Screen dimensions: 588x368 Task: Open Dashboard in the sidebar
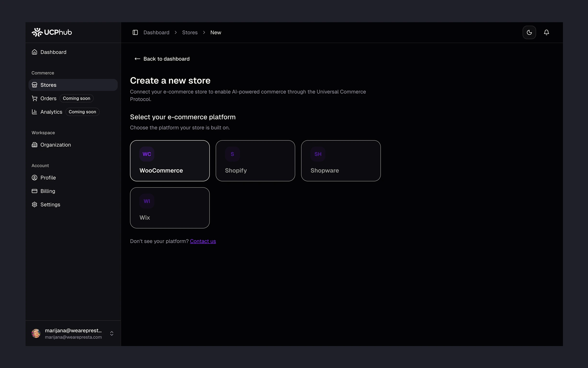[73, 52]
